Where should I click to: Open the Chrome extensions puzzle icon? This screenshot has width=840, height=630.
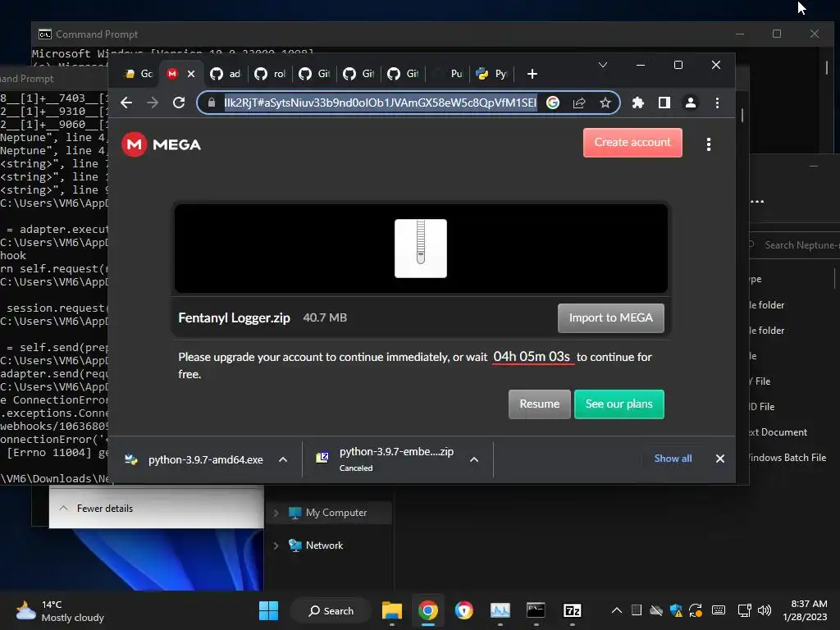(x=637, y=103)
